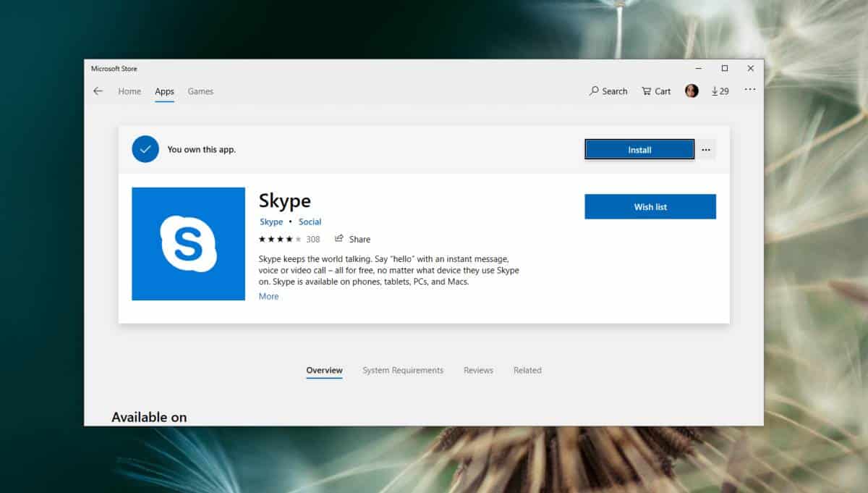Open the Home tab

[x=129, y=91]
